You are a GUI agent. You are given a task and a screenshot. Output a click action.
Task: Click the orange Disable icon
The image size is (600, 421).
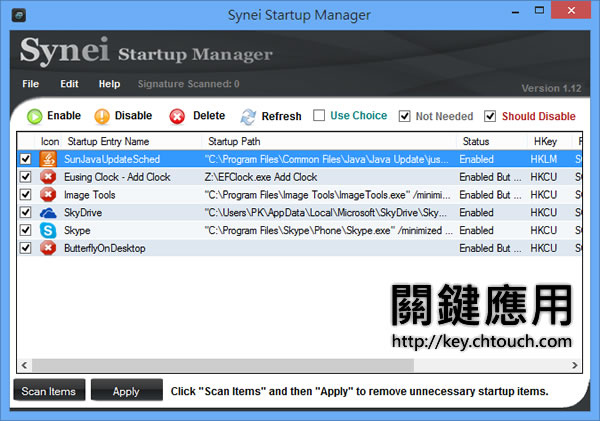pos(102,116)
